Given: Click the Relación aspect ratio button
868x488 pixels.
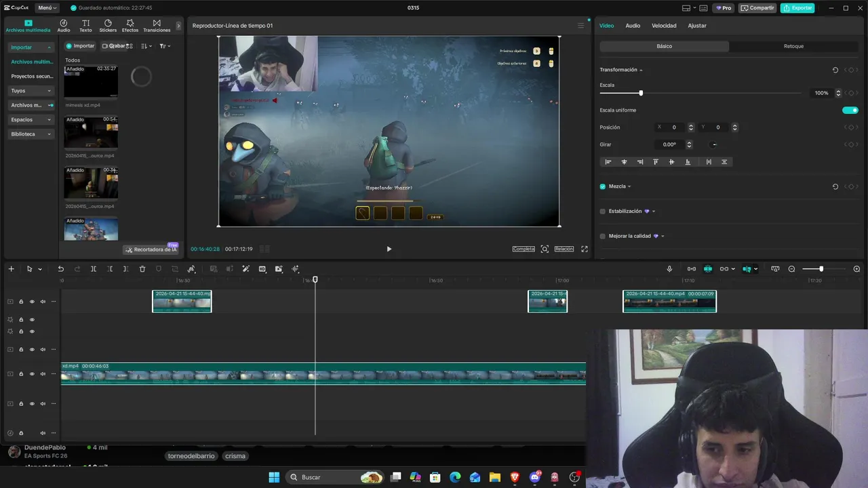Looking at the screenshot, I should (x=564, y=249).
